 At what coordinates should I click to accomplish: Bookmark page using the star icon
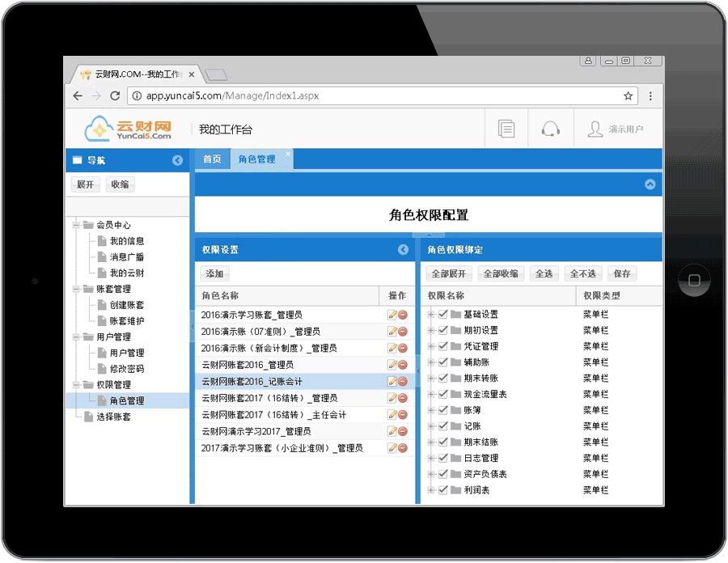pyautogui.click(x=628, y=95)
